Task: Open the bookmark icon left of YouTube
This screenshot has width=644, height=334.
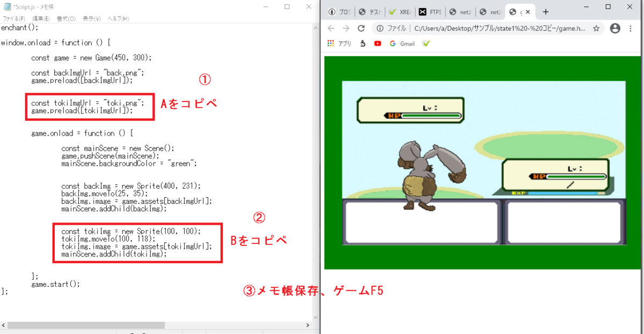Action: pyautogui.click(x=363, y=43)
